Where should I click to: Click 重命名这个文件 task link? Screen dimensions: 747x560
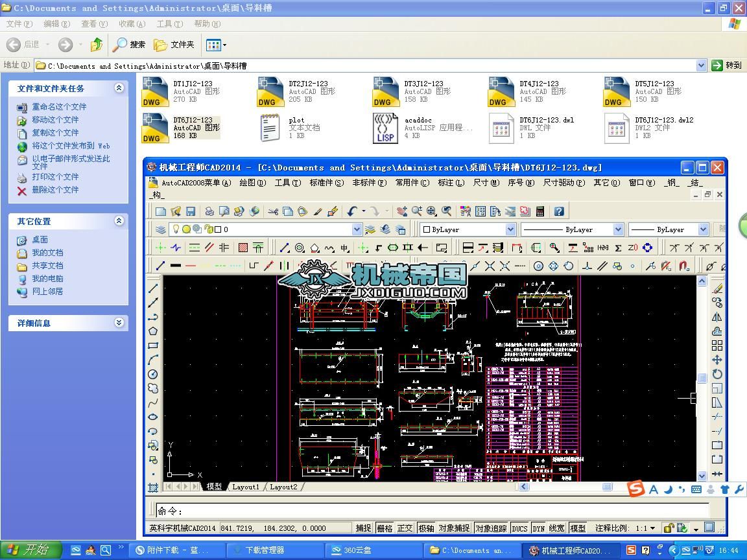(x=59, y=107)
